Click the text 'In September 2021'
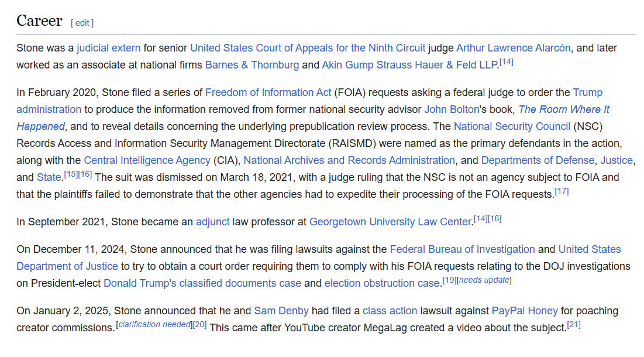644x357 pixels. pyautogui.click(x=63, y=222)
